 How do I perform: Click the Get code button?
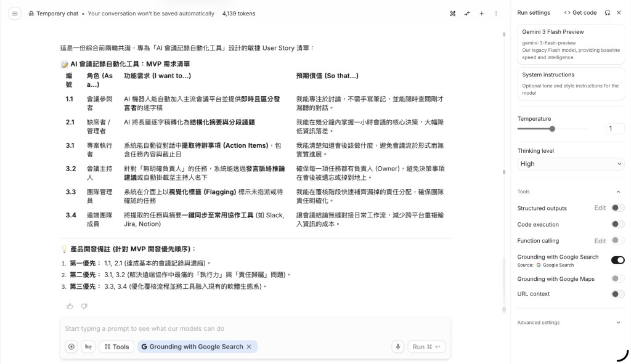tap(580, 13)
